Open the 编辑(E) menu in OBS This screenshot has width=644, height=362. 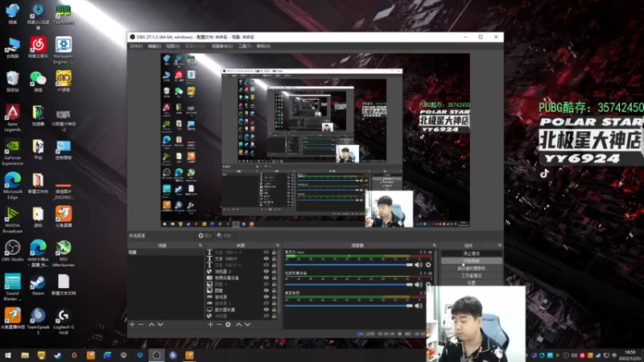click(154, 47)
